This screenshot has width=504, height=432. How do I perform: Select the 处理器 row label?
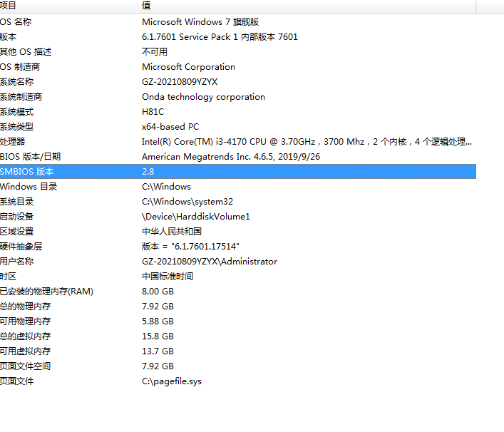click(13, 142)
